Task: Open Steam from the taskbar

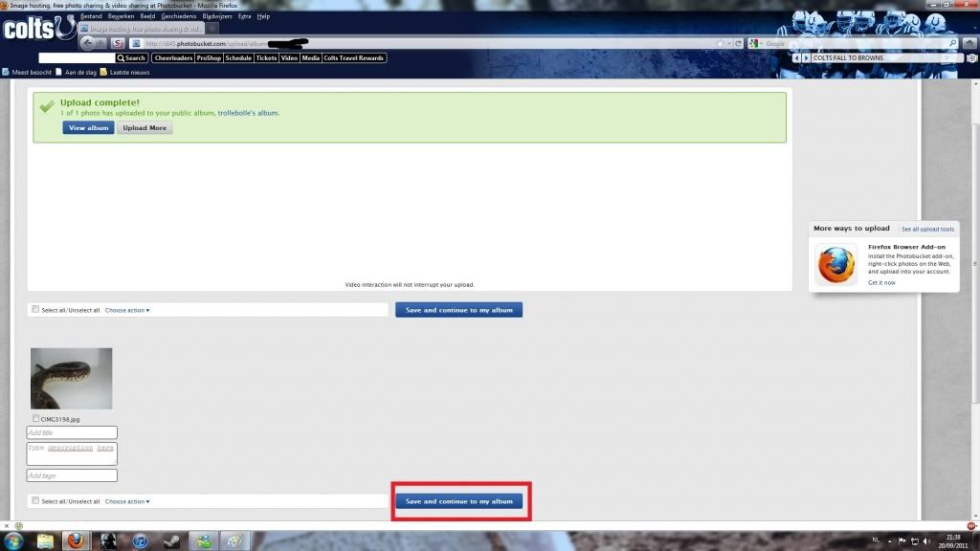Action: pyautogui.click(x=172, y=541)
